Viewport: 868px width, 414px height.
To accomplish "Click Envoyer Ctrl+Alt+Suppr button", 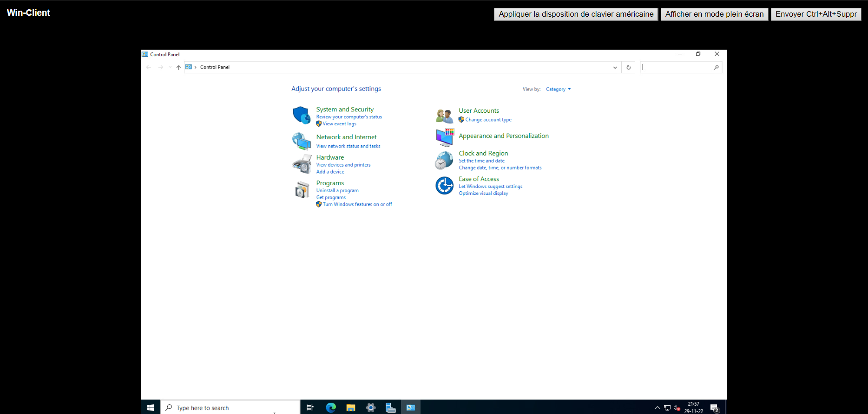I will tap(816, 14).
